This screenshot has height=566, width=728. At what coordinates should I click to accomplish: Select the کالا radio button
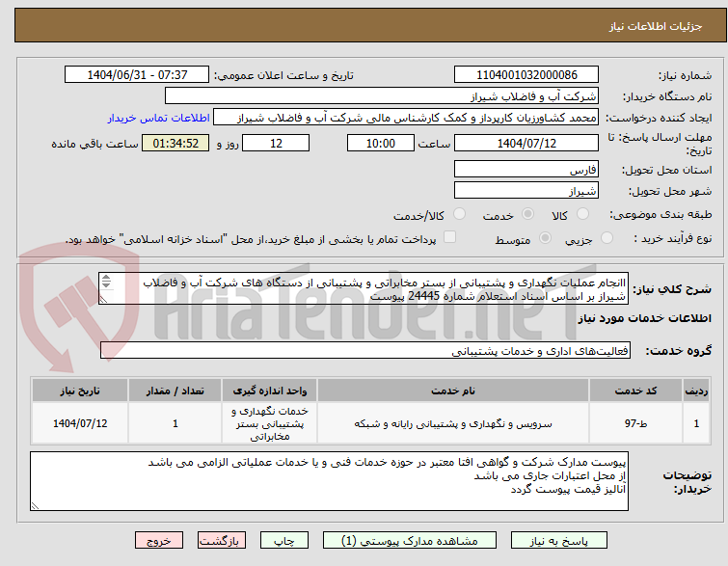tap(582, 214)
